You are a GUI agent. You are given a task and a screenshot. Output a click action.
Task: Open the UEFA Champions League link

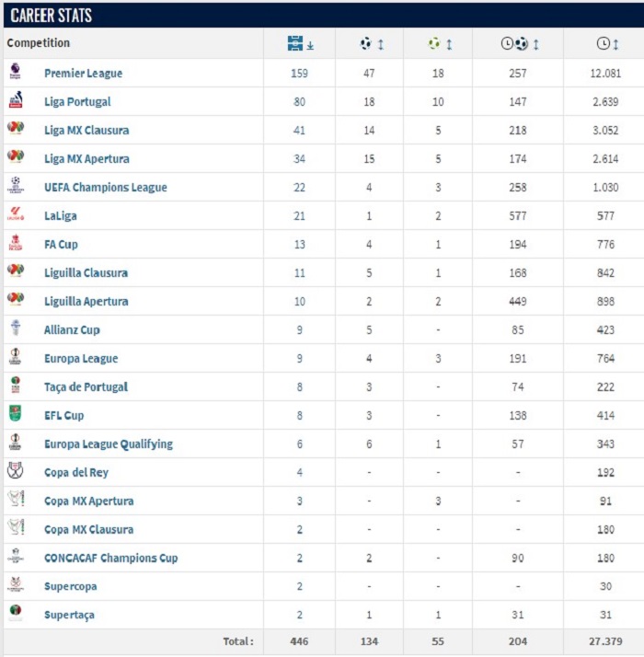coord(106,188)
